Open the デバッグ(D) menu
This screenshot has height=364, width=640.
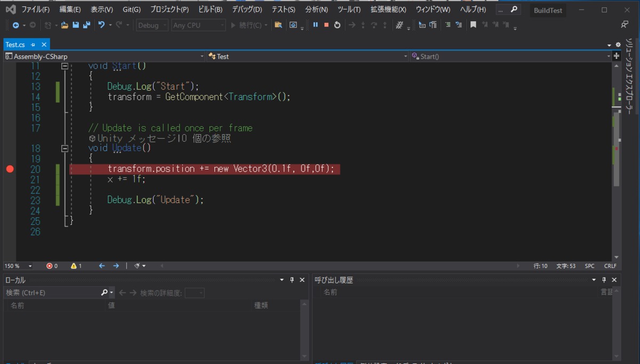point(247,10)
